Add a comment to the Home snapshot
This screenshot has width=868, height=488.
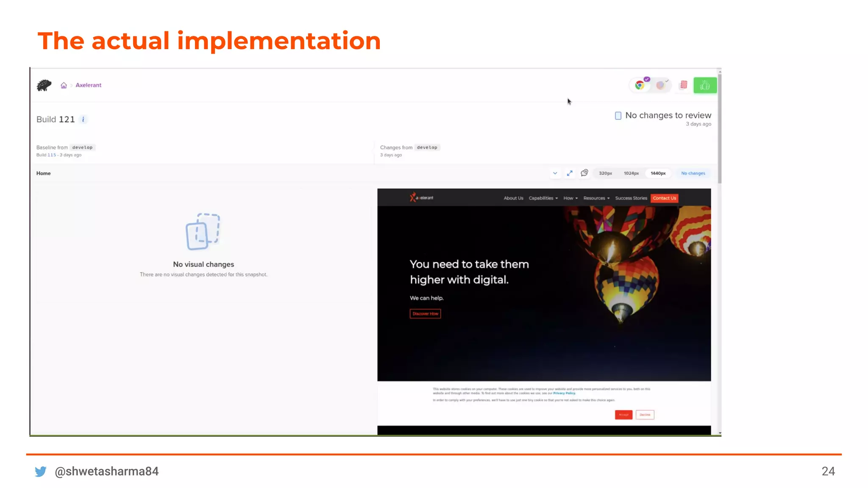click(584, 173)
